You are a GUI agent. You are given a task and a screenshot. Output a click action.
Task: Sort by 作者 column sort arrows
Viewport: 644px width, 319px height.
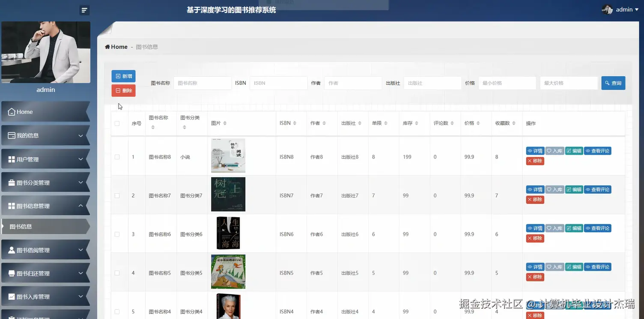pos(324,123)
